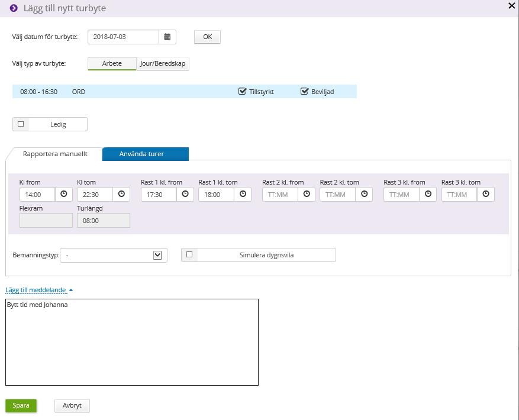Open clock picker for Rast 2 kl. tom
This screenshot has height=420, width=519.
(365, 194)
